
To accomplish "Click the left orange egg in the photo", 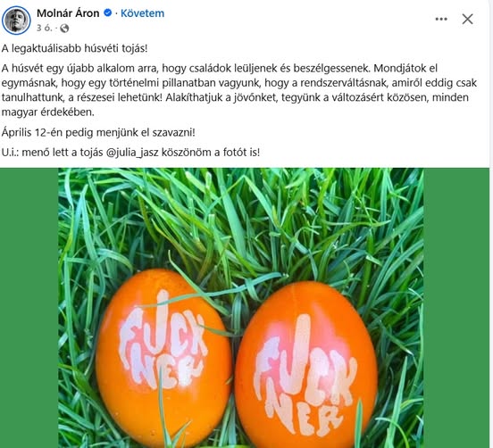I will pos(163,358).
